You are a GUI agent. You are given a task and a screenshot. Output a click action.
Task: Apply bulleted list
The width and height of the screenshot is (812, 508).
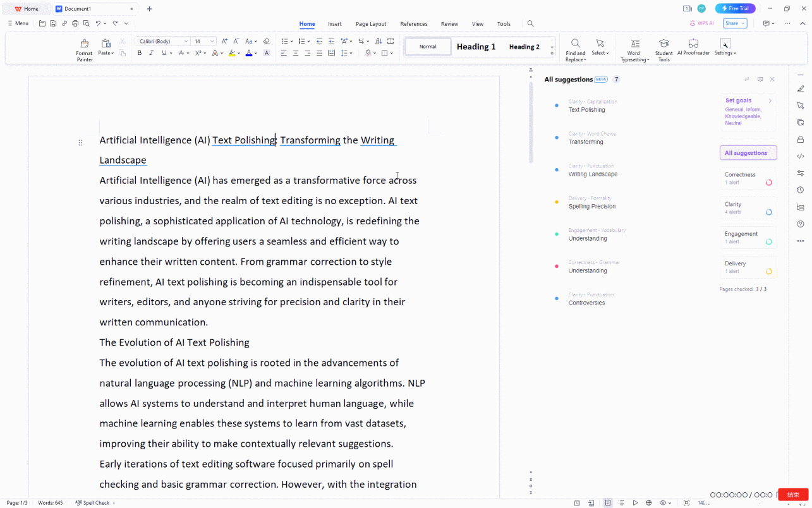pos(284,41)
